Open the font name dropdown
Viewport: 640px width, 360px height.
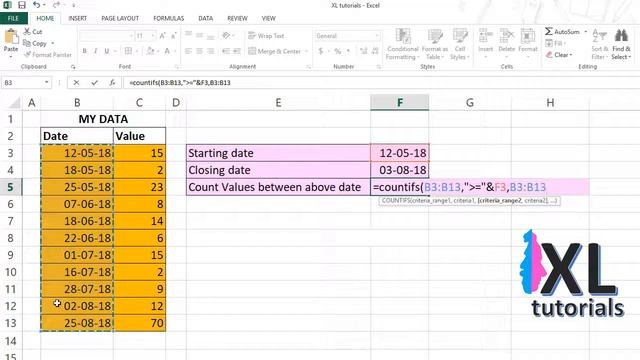click(131, 36)
